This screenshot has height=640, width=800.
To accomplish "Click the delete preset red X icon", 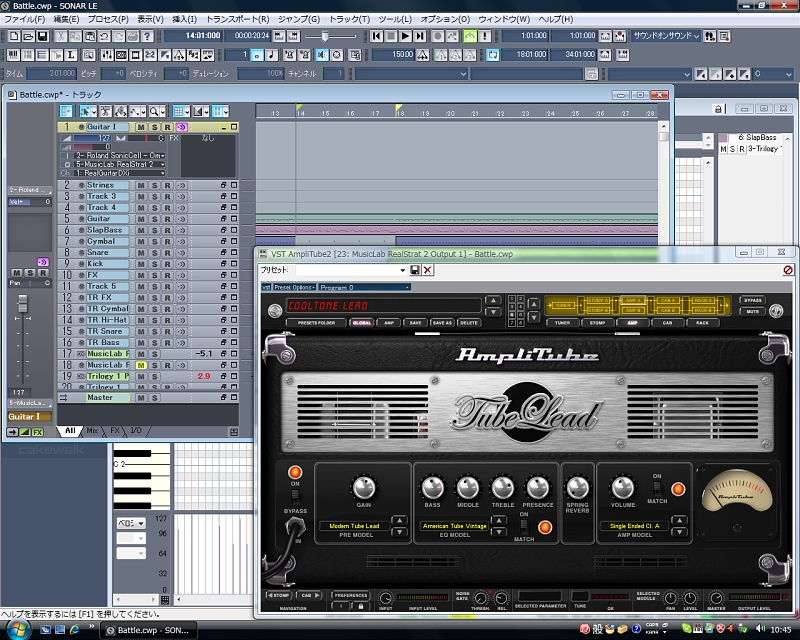I will click(x=428, y=270).
